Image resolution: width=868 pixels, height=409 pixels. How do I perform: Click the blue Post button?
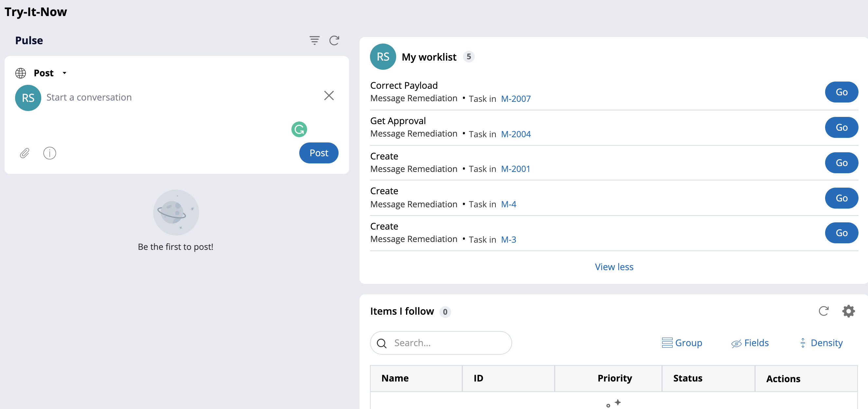tap(319, 153)
